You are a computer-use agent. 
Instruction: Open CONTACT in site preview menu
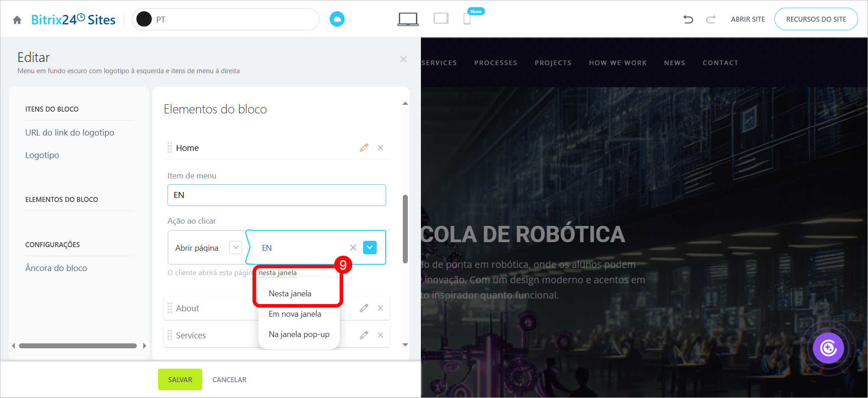point(720,63)
